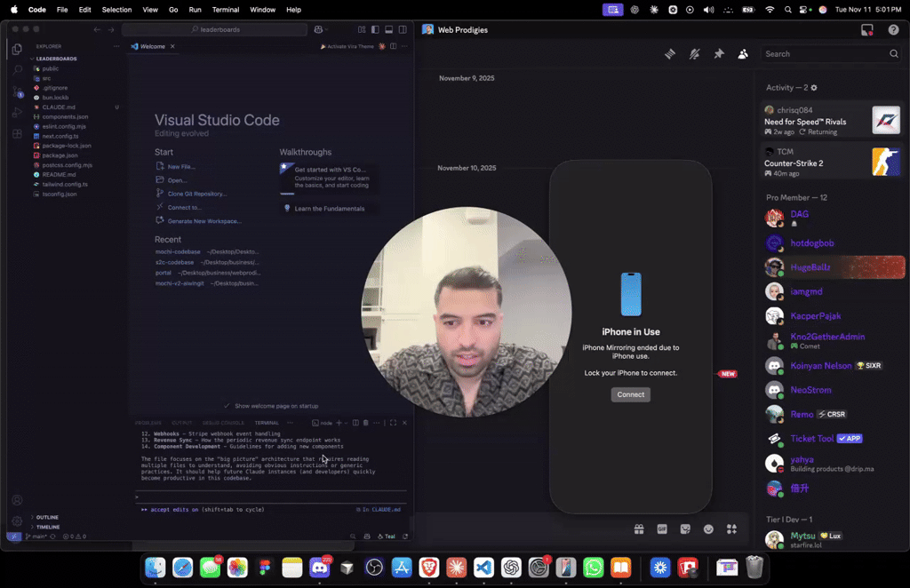Open pinned messages in Discord
Screen dimensions: 910x588
pyautogui.click(x=718, y=54)
